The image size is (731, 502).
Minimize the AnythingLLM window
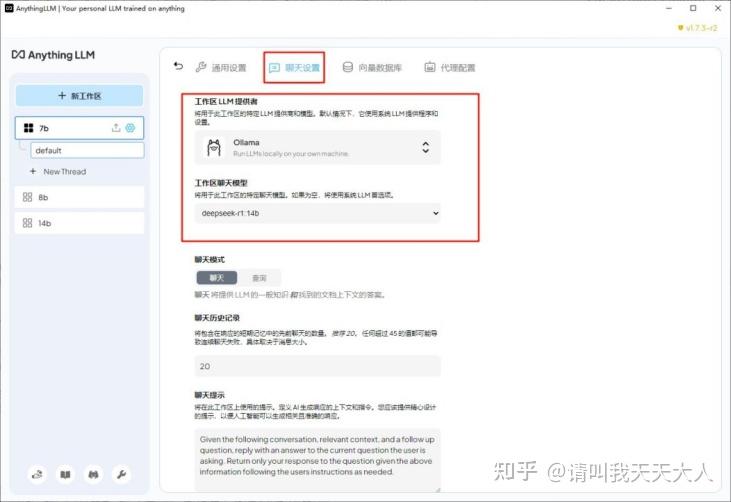(669, 8)
